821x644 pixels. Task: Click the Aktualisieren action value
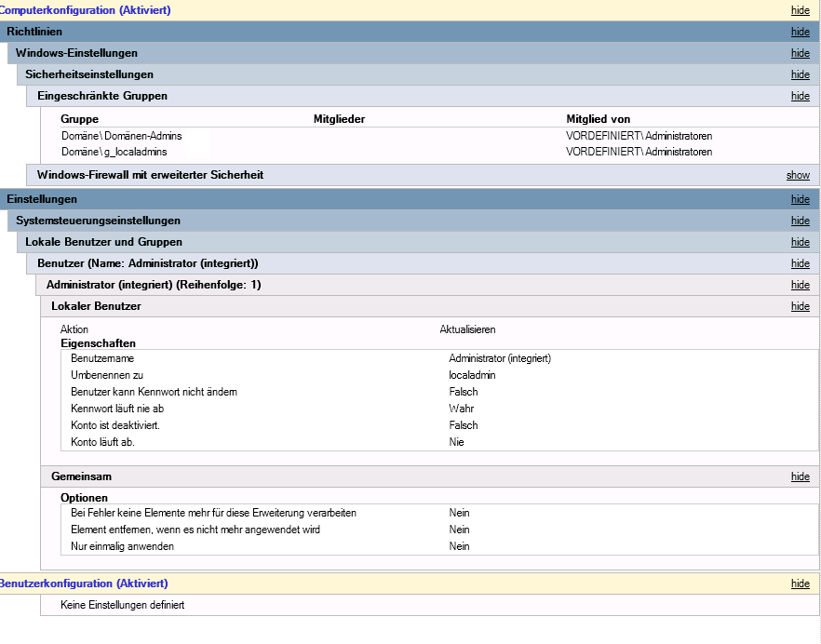tap(467, 329)
